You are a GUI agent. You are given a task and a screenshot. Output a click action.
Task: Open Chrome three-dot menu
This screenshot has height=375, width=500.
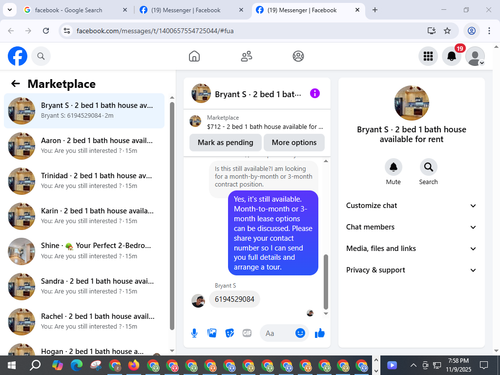coord(489,31)
